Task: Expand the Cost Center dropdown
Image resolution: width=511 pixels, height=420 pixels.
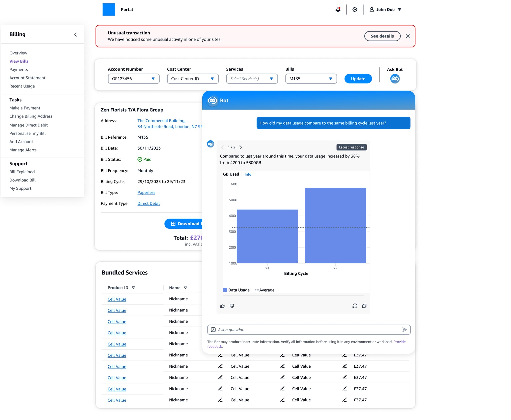Action: click(193, 79)
